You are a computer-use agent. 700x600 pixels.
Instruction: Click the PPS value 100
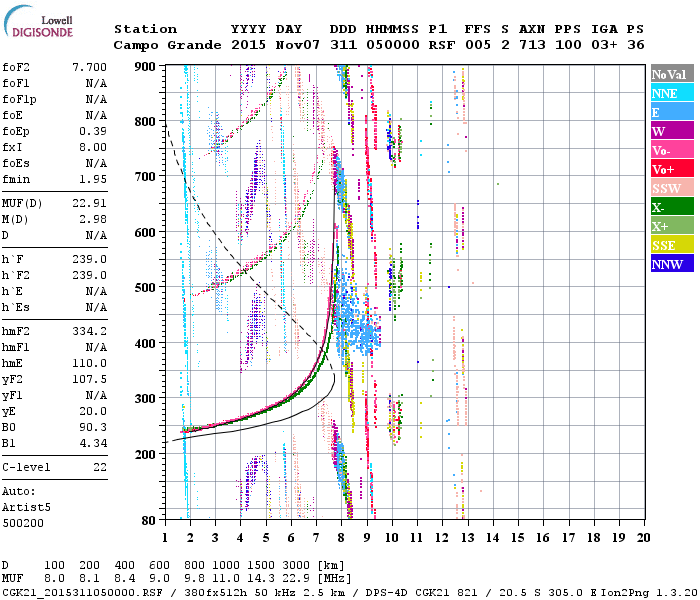568,45
